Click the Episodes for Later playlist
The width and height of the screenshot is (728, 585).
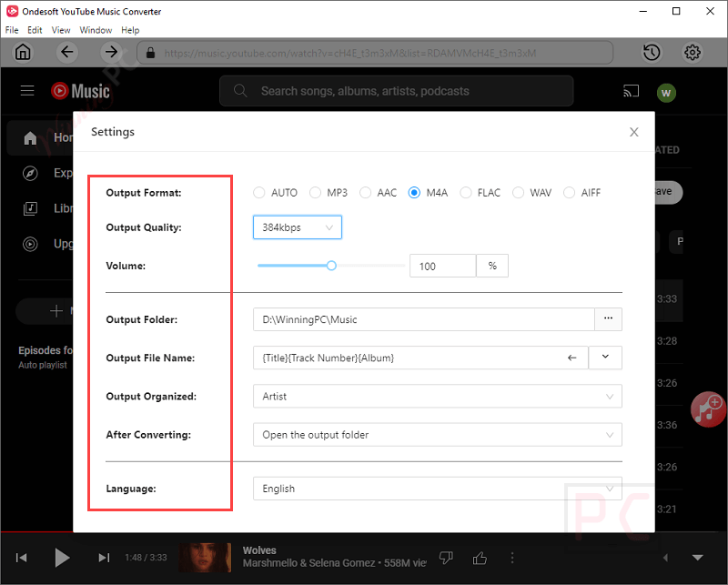[45, 357]
